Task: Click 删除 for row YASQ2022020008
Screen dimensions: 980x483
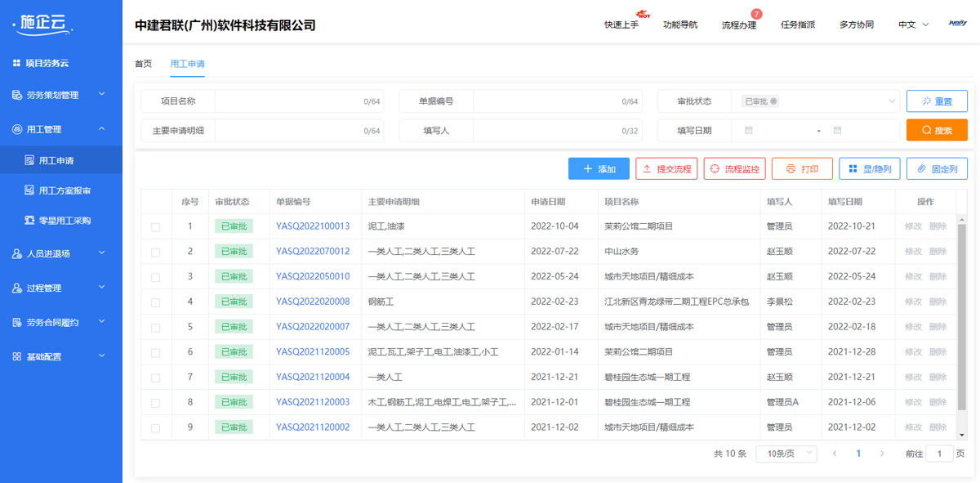Action: click(x=938, y=302)
